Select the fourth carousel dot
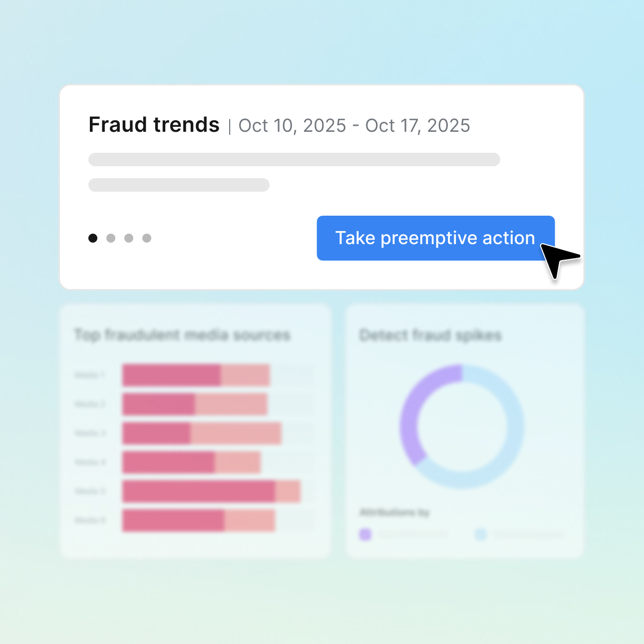The height and width of the screenshot is (644, 644). 147,238
